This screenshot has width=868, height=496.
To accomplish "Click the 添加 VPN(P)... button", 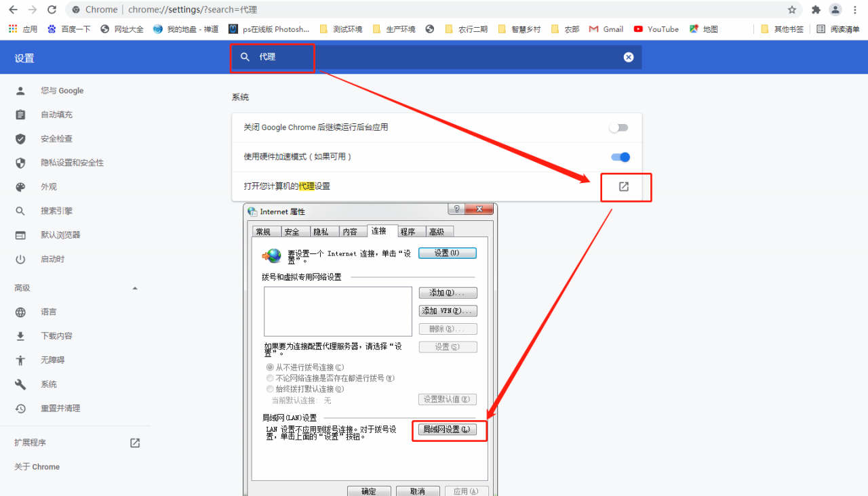I will [448, 311].
